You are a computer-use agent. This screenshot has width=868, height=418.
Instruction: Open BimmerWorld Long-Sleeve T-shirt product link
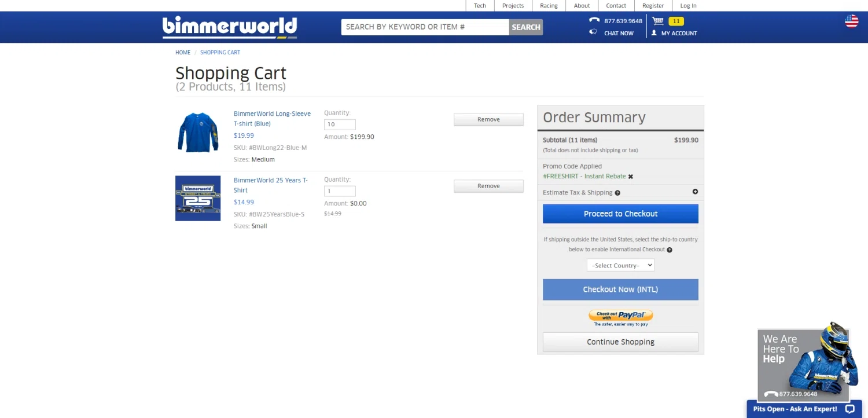click(x=272, y=119)
